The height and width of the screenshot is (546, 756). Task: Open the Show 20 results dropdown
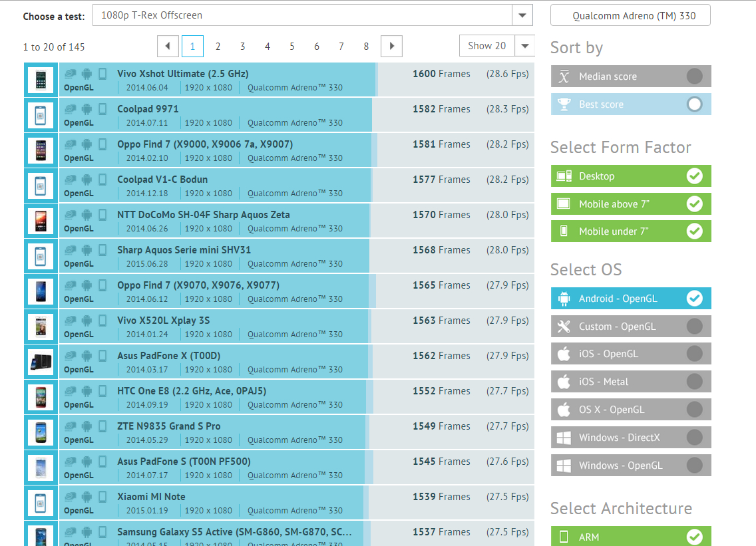497,47
